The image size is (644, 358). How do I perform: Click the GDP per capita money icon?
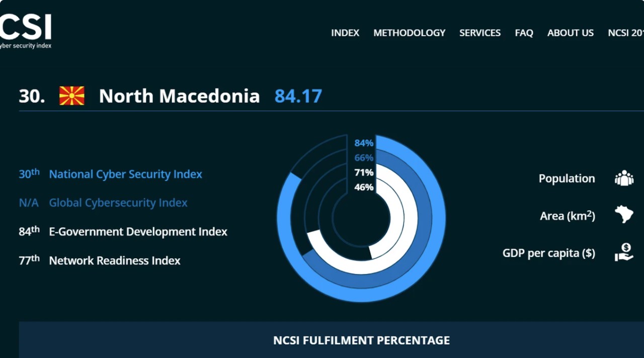tap(624, 252)
